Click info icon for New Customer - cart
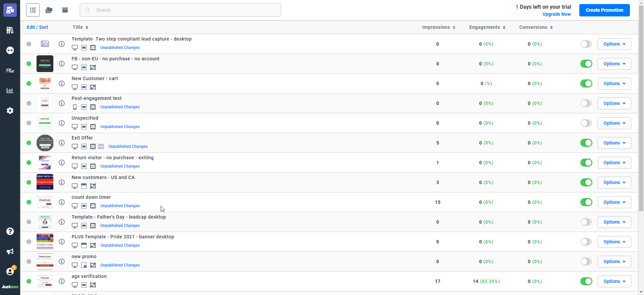This screenshot has width=644, height=295. coord(62,83)
